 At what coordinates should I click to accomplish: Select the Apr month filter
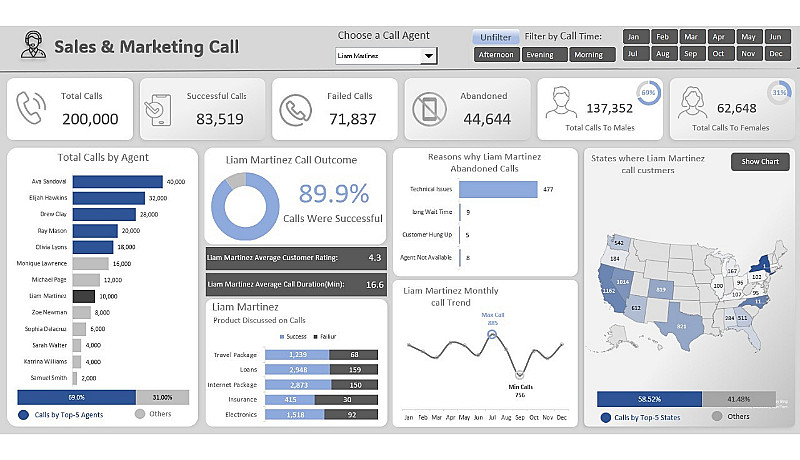721,37
